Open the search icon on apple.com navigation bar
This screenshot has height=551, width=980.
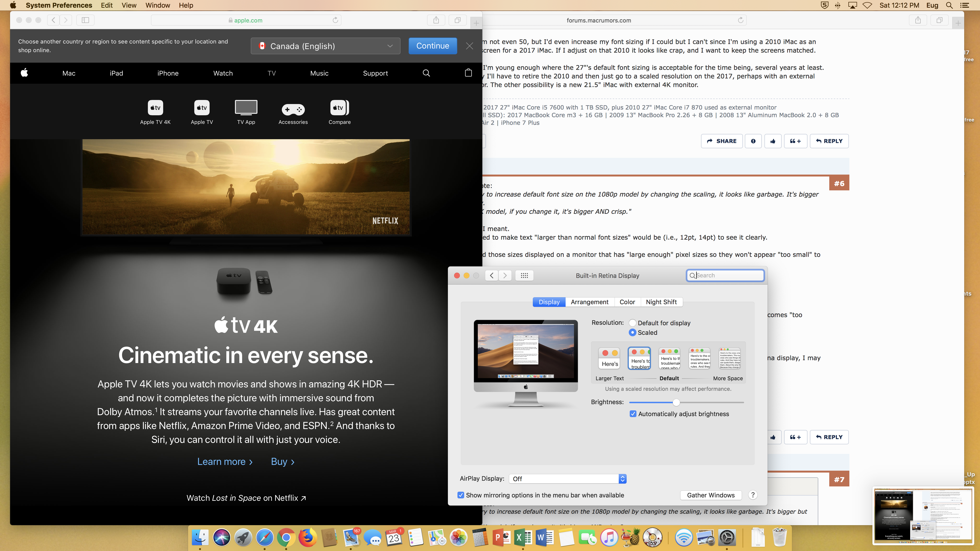click(426, 73)
